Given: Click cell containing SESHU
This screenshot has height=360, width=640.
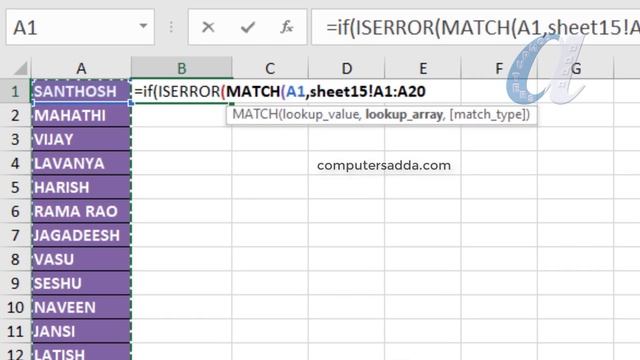Looking at the screenshot, I should point(81,283).
